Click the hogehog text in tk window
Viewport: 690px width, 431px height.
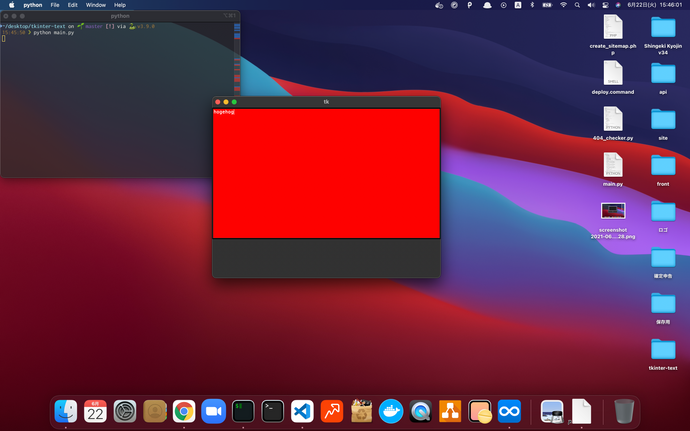coord(224,112)
